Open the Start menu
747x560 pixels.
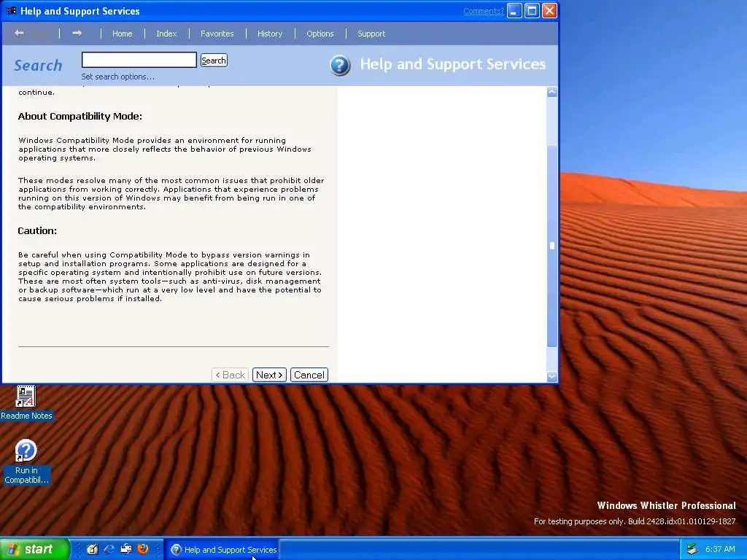34,550
